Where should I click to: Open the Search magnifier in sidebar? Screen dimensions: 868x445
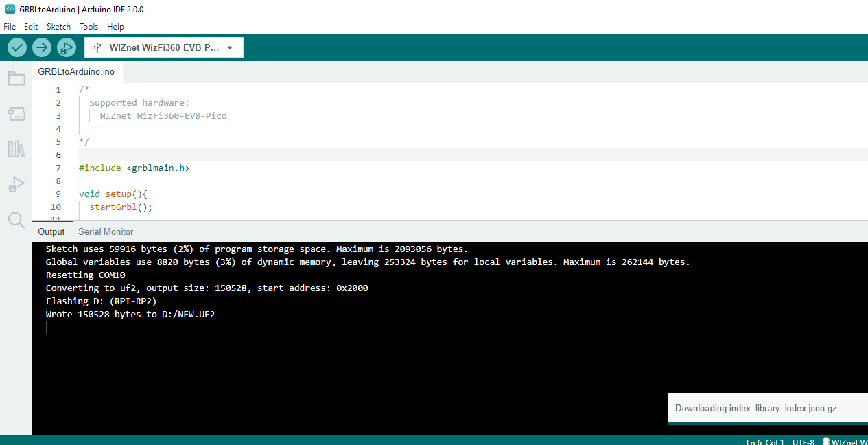pos(16,220)
